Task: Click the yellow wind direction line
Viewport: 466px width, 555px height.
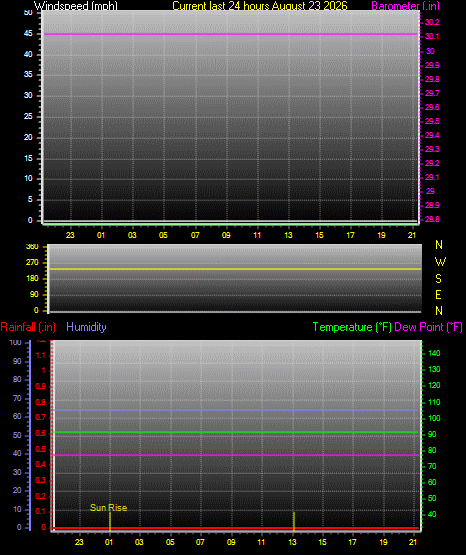Action: click(235, 269)
